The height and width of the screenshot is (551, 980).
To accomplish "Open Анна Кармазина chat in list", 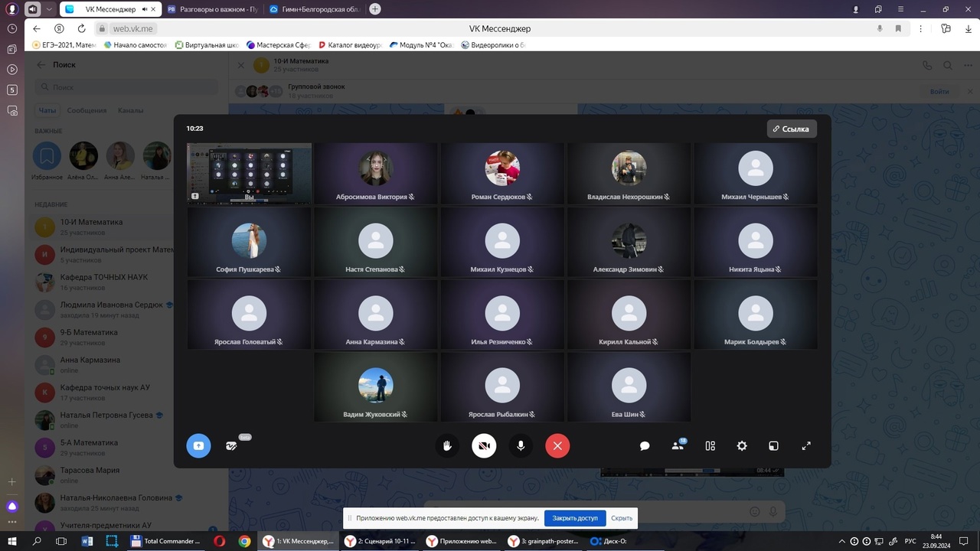I will coord(104,365).
